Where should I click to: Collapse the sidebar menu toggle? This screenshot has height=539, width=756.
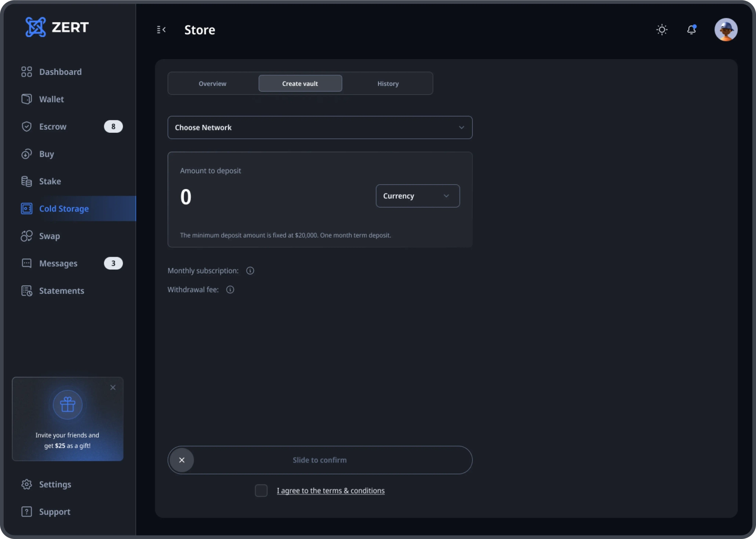[161, 30]
